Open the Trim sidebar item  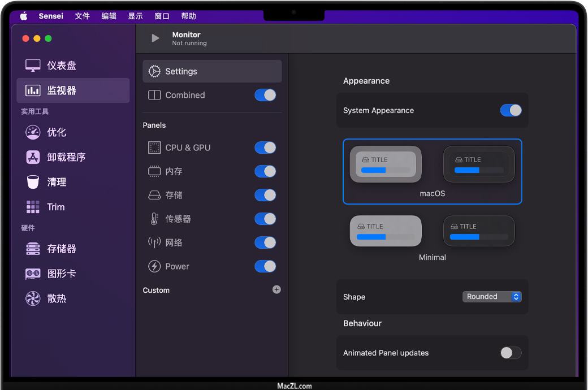(x=55, y=207)
